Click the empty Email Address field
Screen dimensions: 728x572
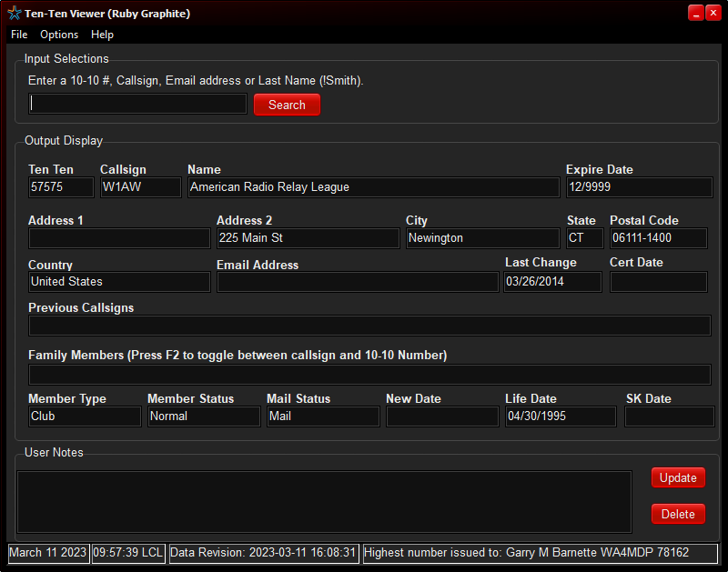click(357, 283)
